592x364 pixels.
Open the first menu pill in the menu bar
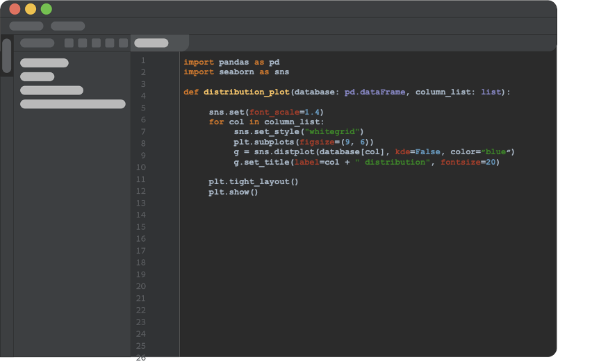26,26
